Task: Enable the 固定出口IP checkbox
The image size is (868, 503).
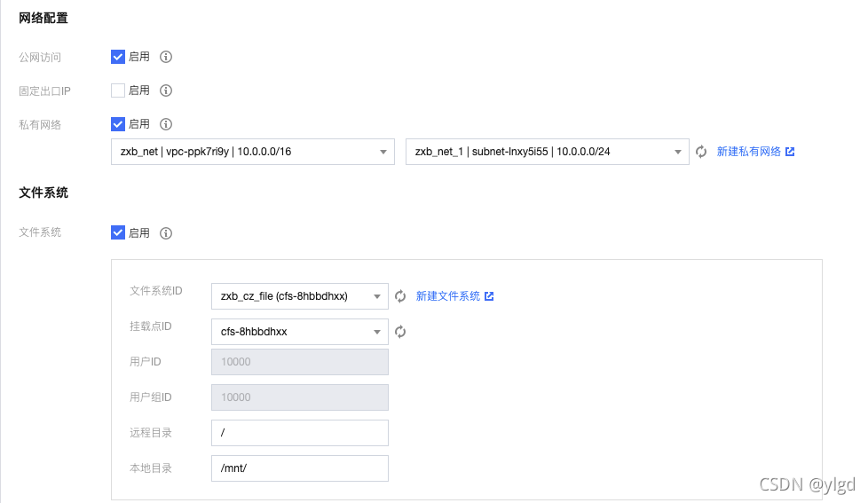Action: click(118, 90)
